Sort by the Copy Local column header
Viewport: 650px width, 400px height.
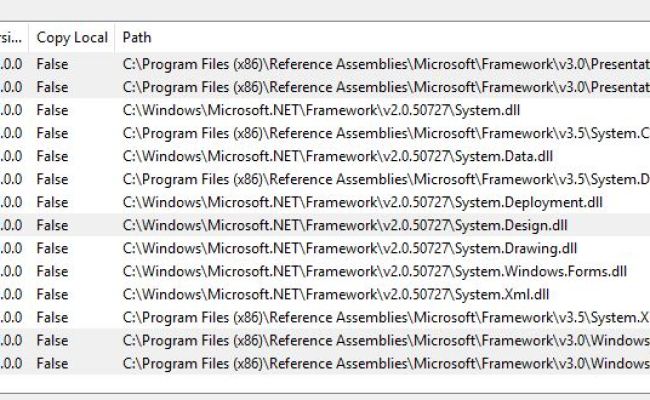72,38
